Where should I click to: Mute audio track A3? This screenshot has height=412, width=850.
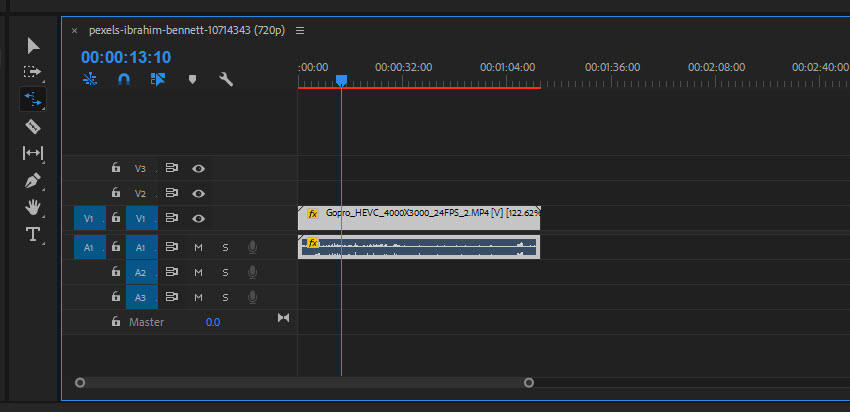point(198,297)
